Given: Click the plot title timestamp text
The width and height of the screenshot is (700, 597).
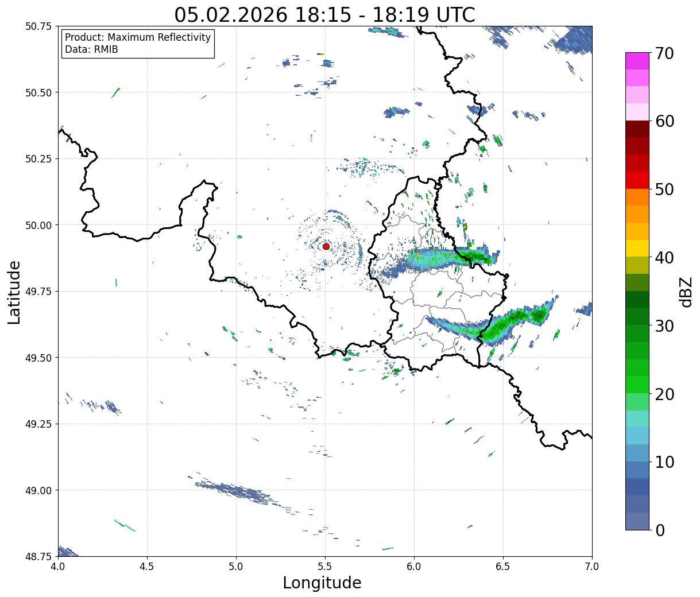Looking at the screenshot, I should (325, 14).
